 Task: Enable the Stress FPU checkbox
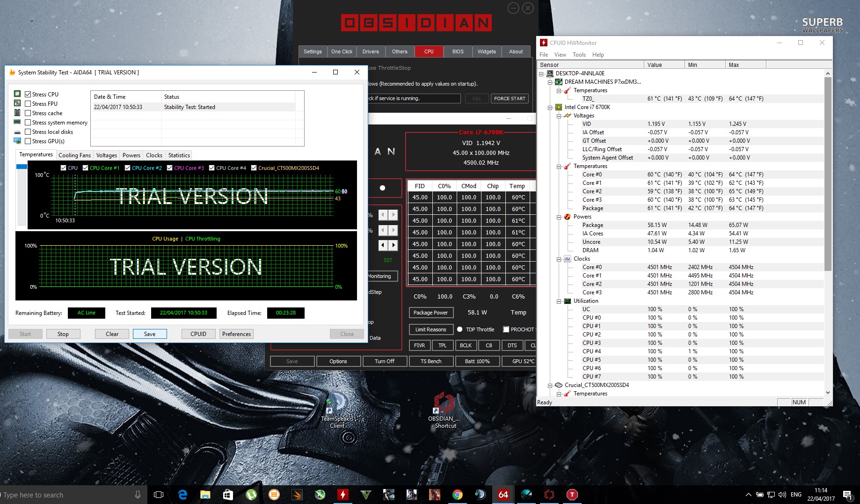pos(28,103)
